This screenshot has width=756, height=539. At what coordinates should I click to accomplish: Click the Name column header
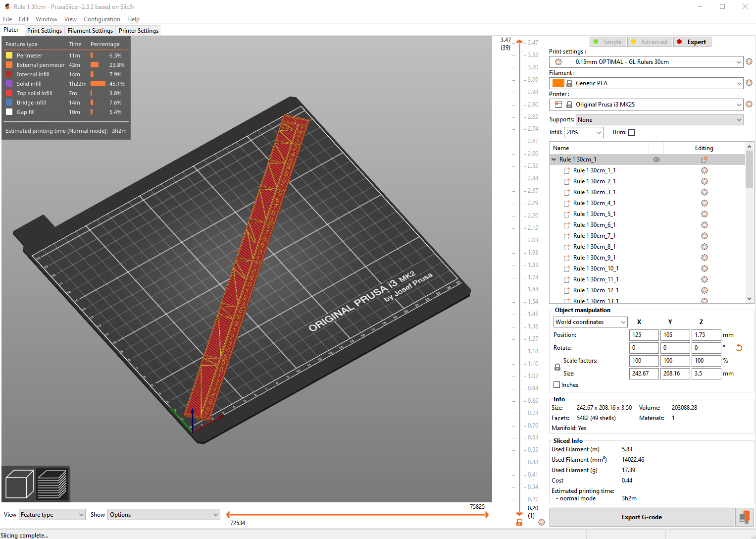[x=599, y=148]
